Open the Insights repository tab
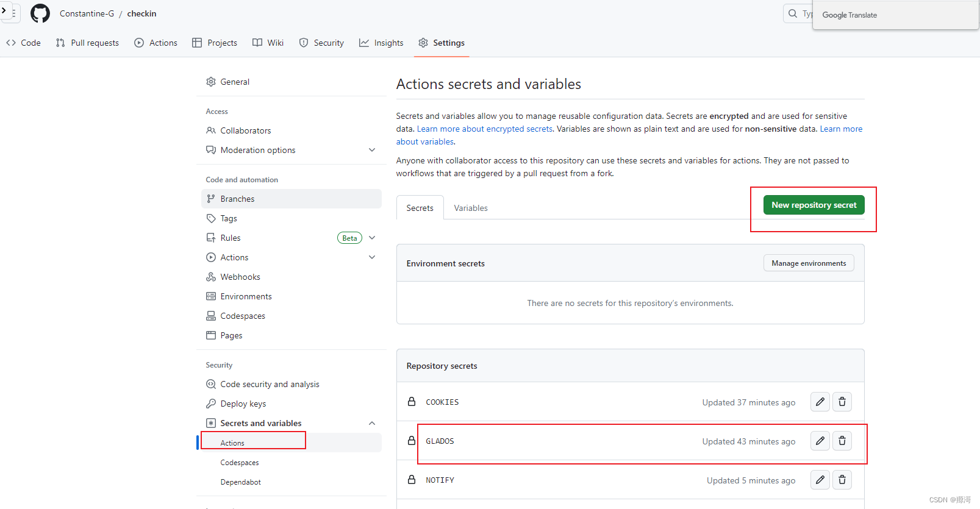The image size is (980, 509). [381, 43]
